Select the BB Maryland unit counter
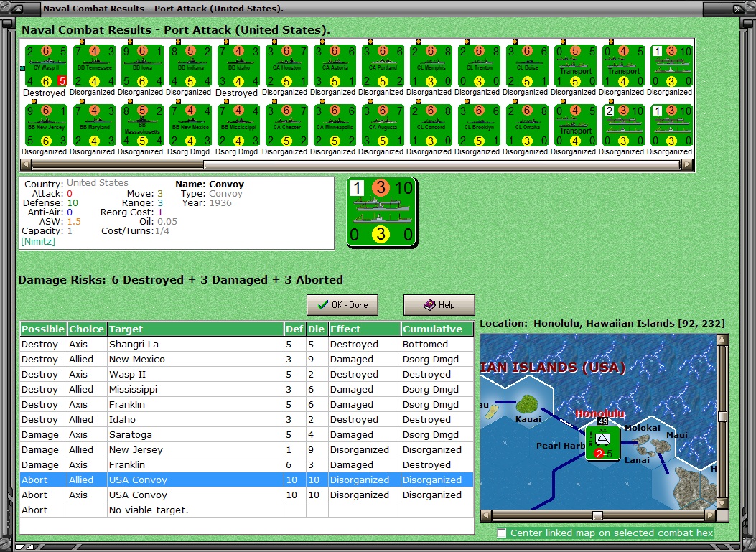 [95, 126]
